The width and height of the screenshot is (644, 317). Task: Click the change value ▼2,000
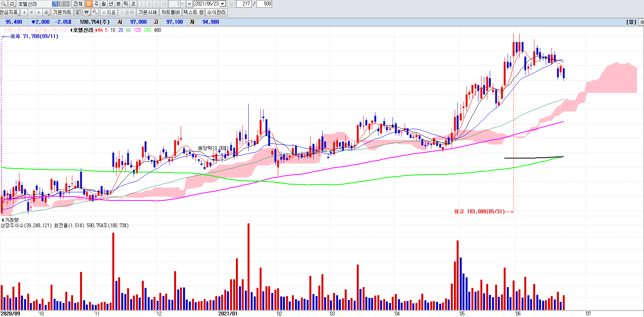click(40, 22)
